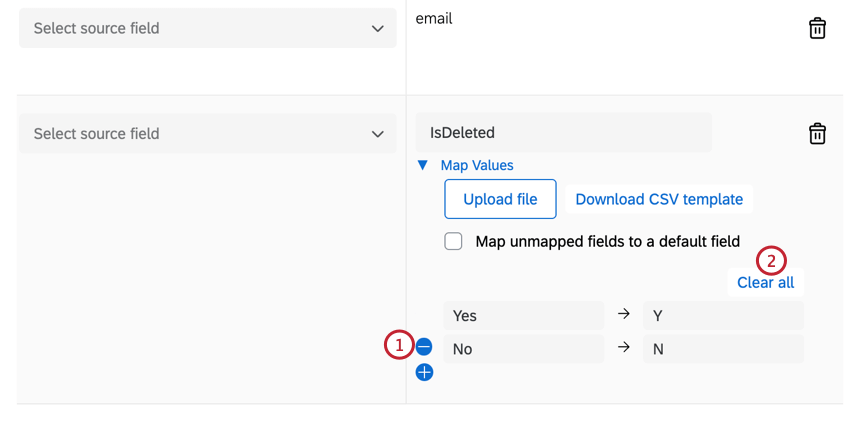Edit the IsDeleted field name box

click(x=563, y=133)
